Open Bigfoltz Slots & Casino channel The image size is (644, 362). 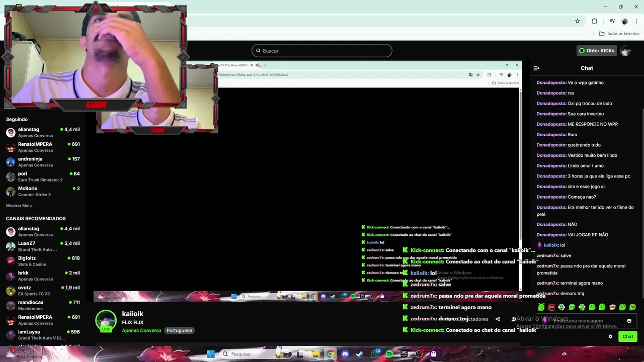(43, 261)
